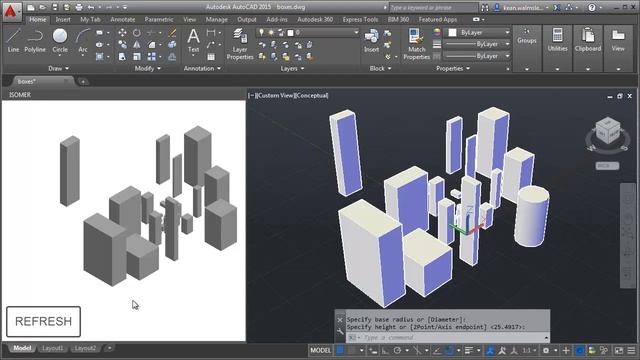640x360 pixels.
Task: Expand the Draw panel
Action: [x=58, y=69]
